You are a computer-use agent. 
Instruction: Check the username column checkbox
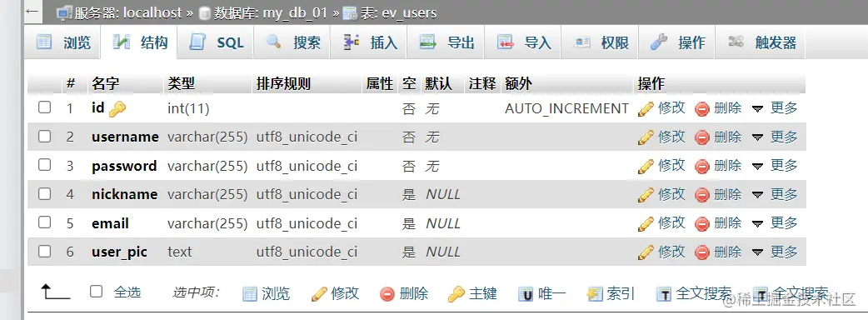(x=44, y=136)
